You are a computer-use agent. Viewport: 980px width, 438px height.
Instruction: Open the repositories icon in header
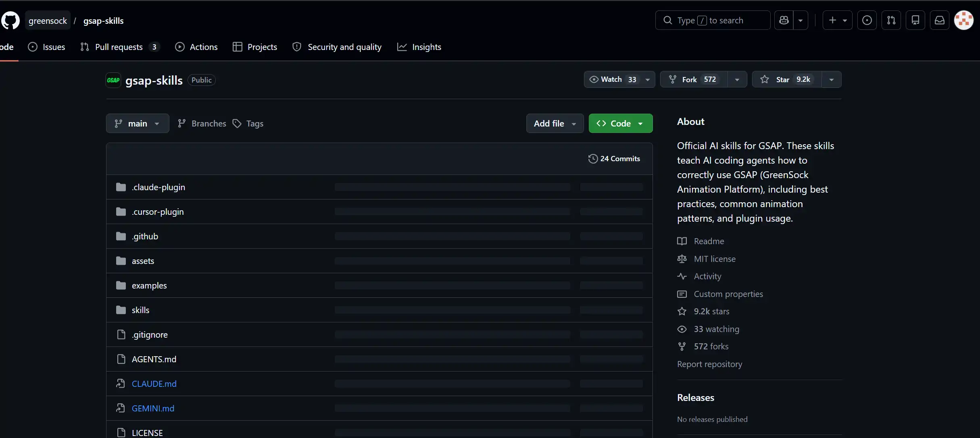[915, 20]
